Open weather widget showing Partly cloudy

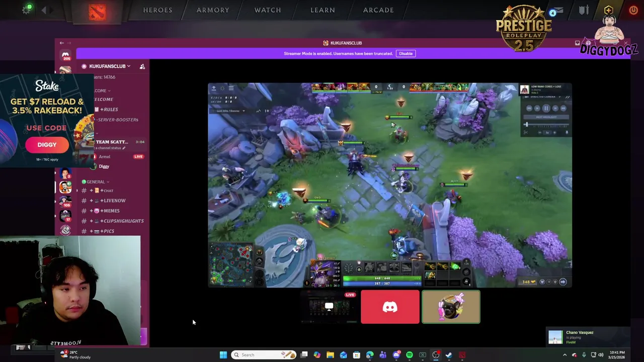tap(75, 355)
